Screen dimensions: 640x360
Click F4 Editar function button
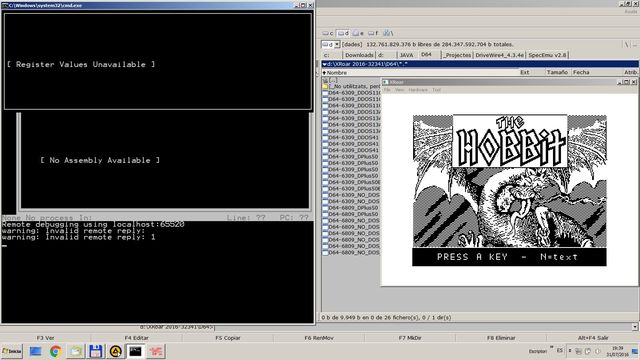click(x=136, y=338)
